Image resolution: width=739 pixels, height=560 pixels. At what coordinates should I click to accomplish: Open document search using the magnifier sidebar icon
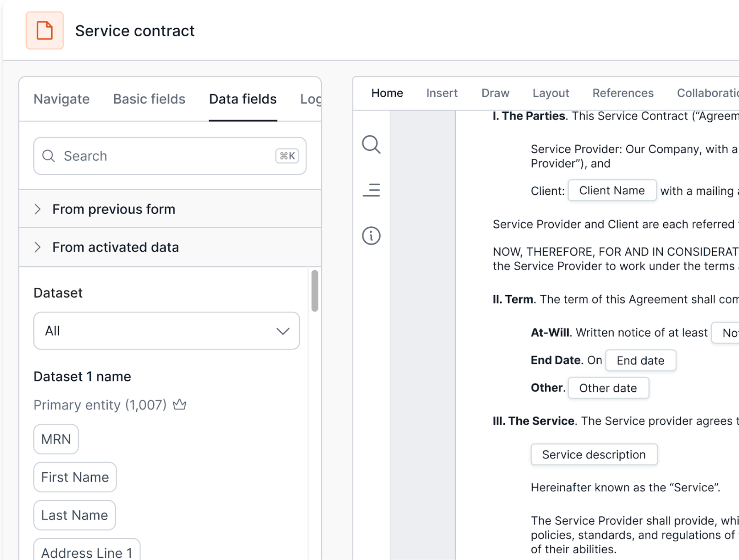371,145
